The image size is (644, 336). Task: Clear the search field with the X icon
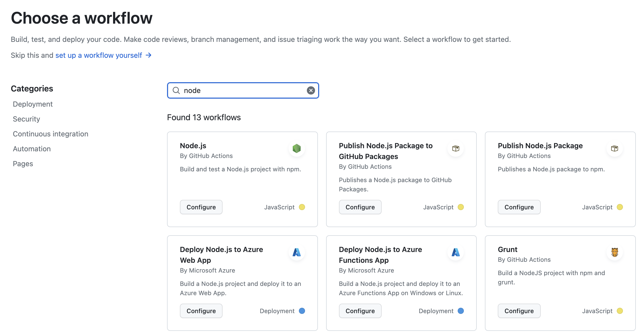pos(311,90)
